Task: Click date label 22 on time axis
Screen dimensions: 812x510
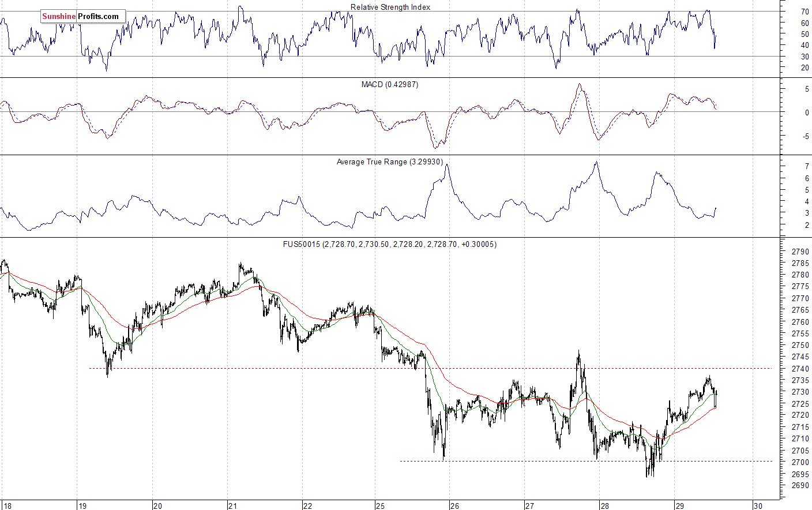Action: point(307,506)
